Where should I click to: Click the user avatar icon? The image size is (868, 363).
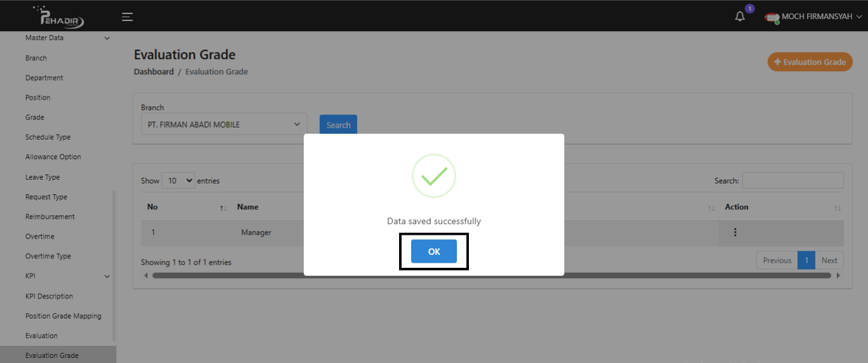772,17
